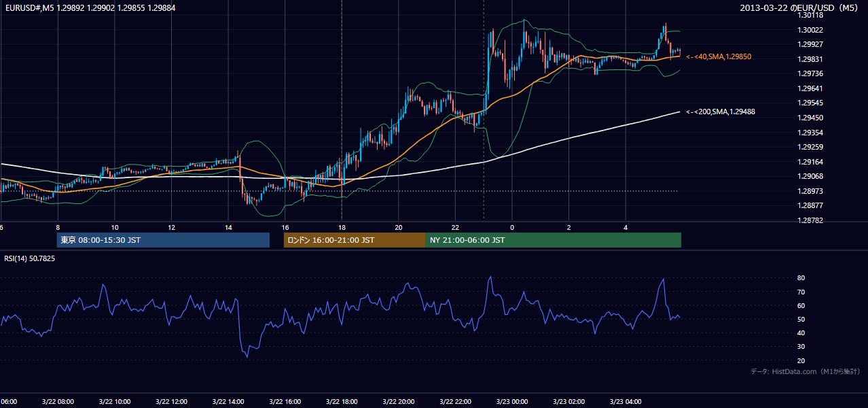Click the 3/22 22:00 date label
Image resolution: width=868 pixels, height=408 pixels.
(455, 402)
